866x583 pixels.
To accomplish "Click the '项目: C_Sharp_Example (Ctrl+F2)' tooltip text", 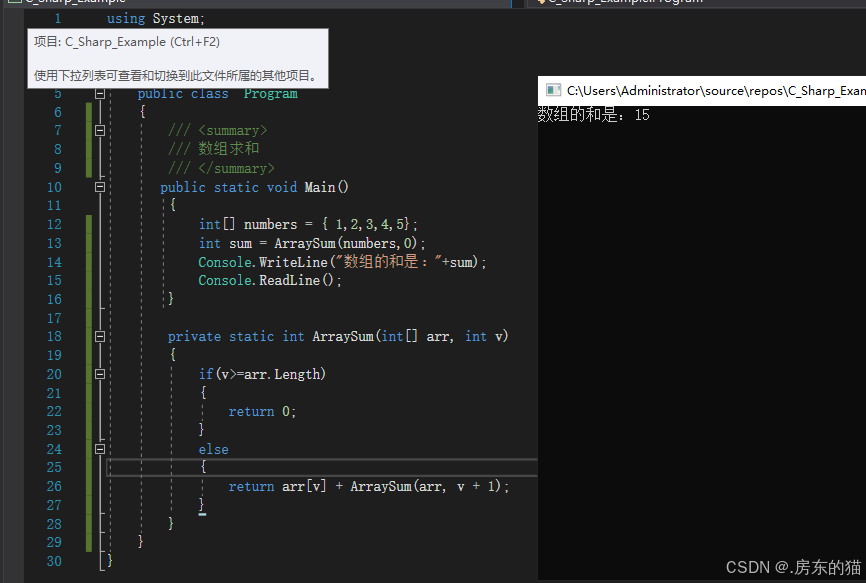I will 127,42.
